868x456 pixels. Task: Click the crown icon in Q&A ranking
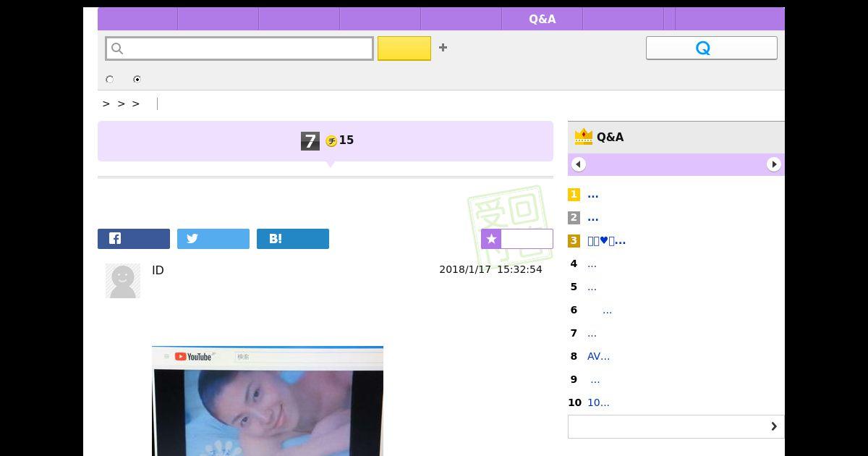pyautogui.click(x=583, y=137)
